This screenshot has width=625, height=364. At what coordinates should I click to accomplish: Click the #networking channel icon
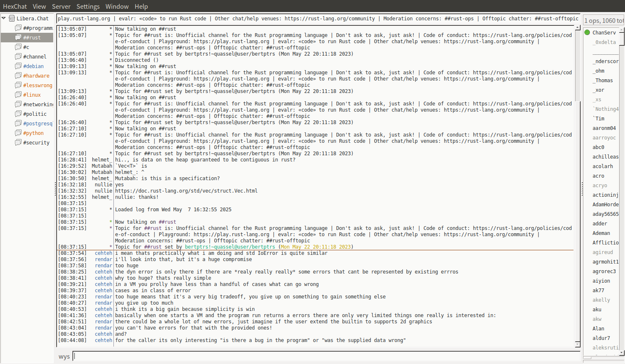[18, 104]
